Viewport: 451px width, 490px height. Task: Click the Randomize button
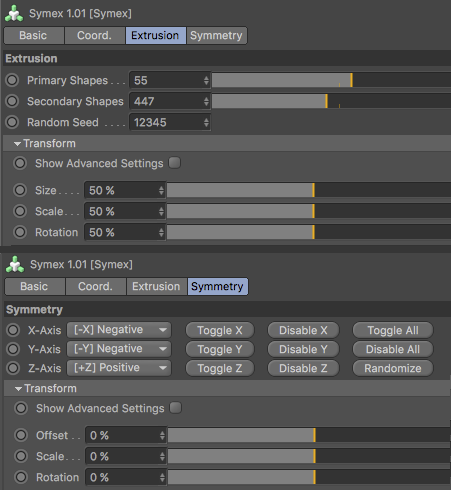click(x=393, y=368)
